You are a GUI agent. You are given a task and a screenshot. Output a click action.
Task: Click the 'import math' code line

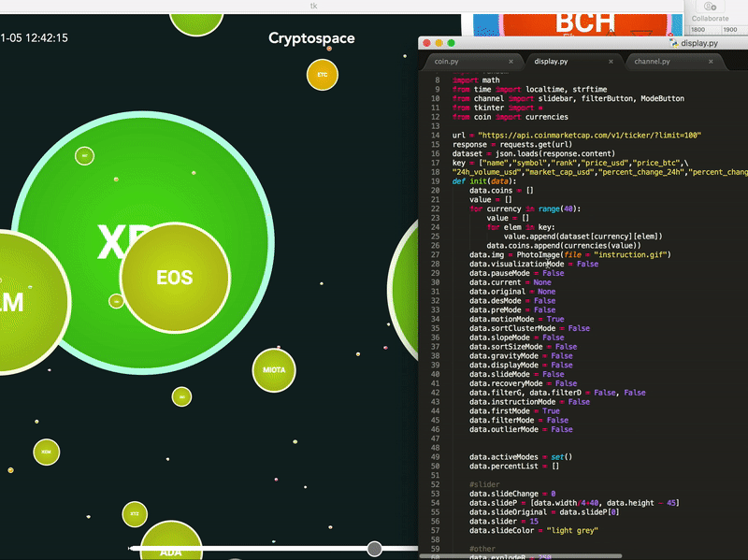point(476,80)
